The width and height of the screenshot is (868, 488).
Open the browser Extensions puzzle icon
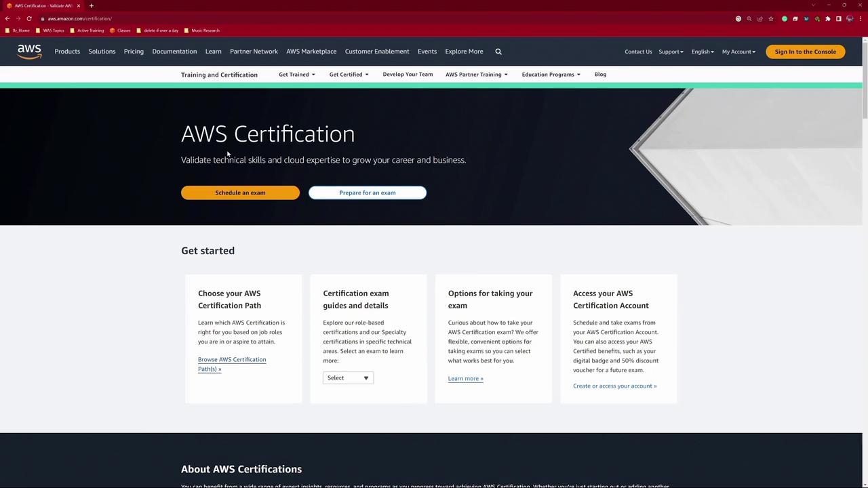pos(827,19)
